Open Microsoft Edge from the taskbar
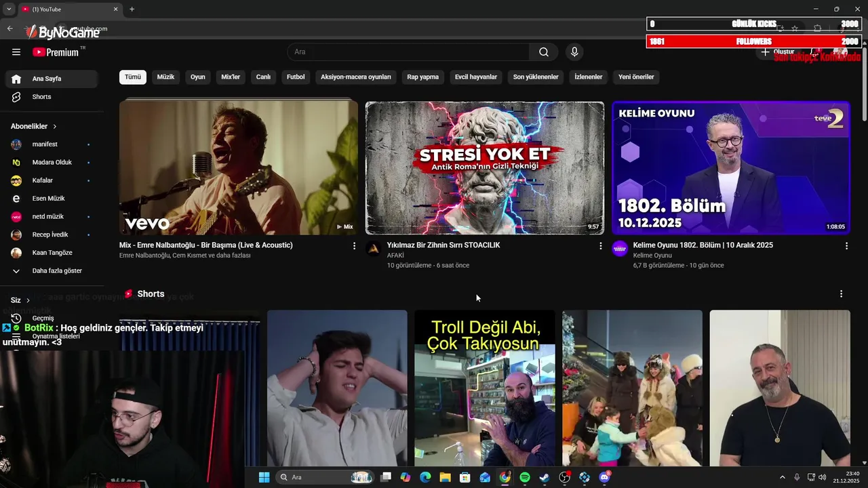Image resolution: width=868 pixels, height=488 pixels. click(425, 477)
